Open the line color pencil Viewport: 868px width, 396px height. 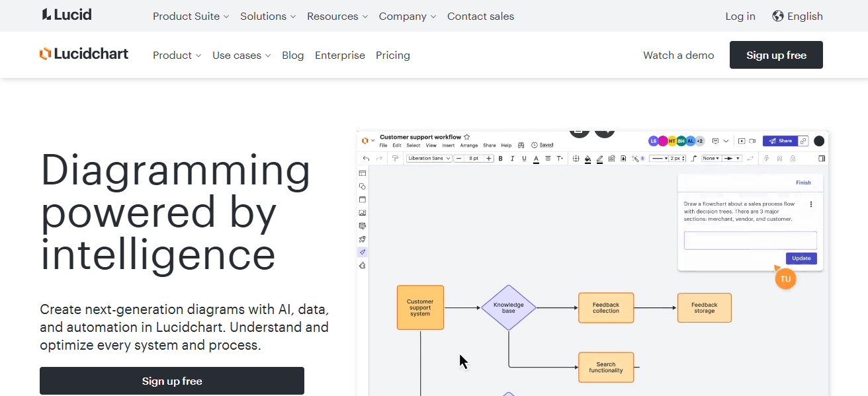599,159
